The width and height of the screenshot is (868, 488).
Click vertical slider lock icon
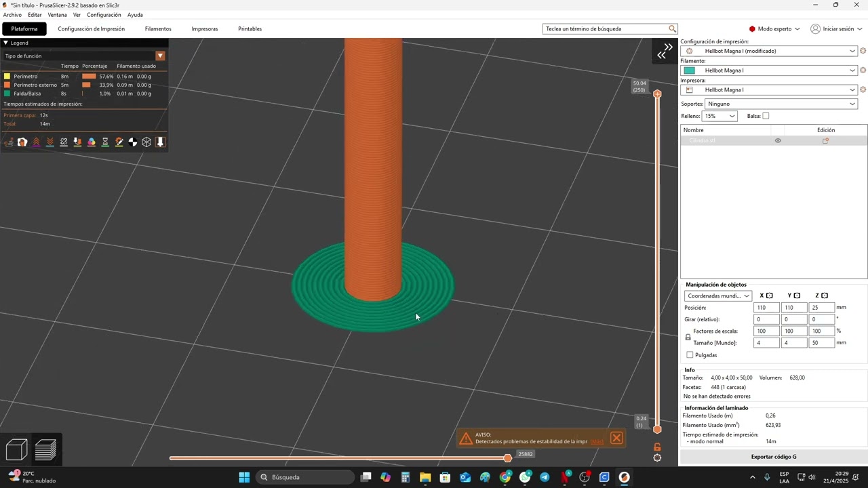coord(657,447)
